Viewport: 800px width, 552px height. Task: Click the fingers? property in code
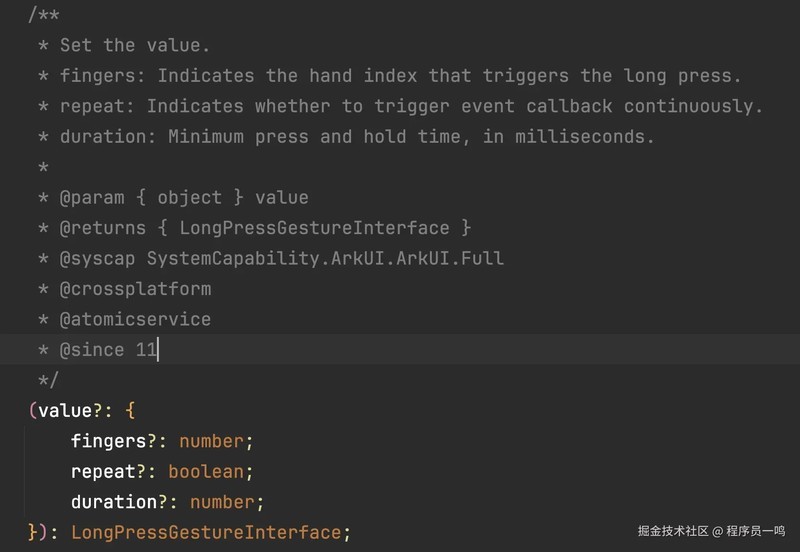click(114, 441)
